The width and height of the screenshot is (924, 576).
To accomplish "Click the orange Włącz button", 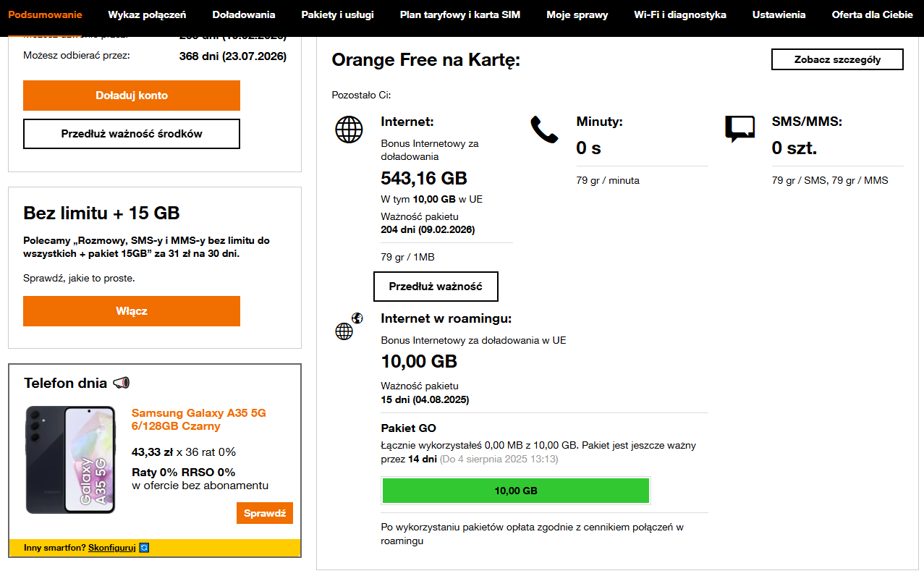I will click(x=132, y=311).
